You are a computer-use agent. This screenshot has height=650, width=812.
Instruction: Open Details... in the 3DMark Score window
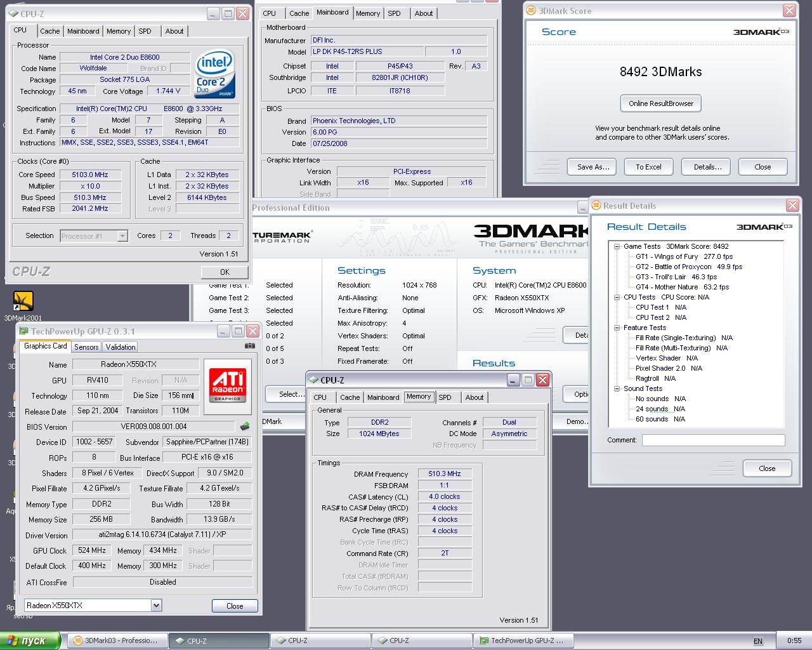(707, 167)
